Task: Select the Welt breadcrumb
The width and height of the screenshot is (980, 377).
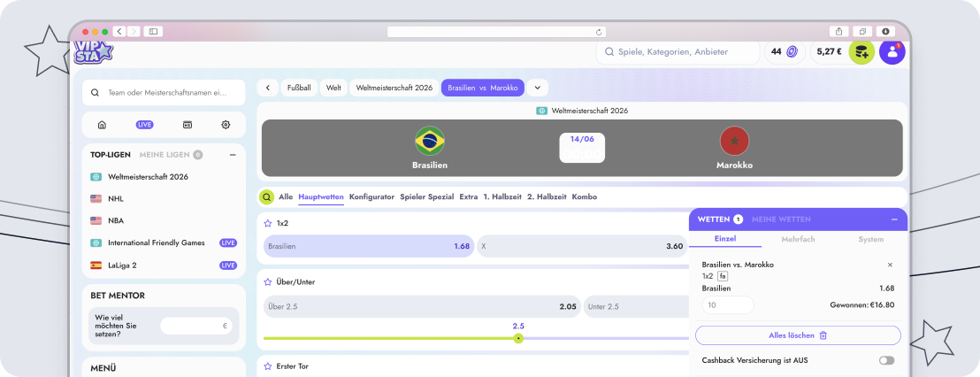Action: pos(333,88)
